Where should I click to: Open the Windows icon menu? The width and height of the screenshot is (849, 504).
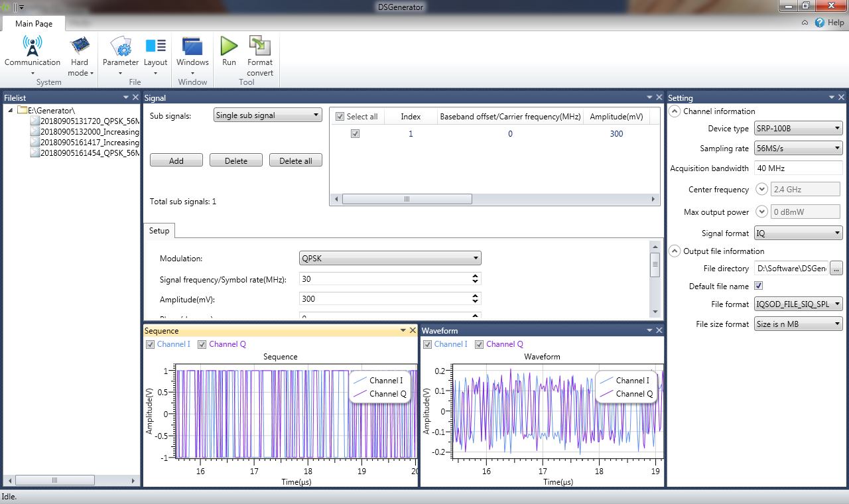192,46
